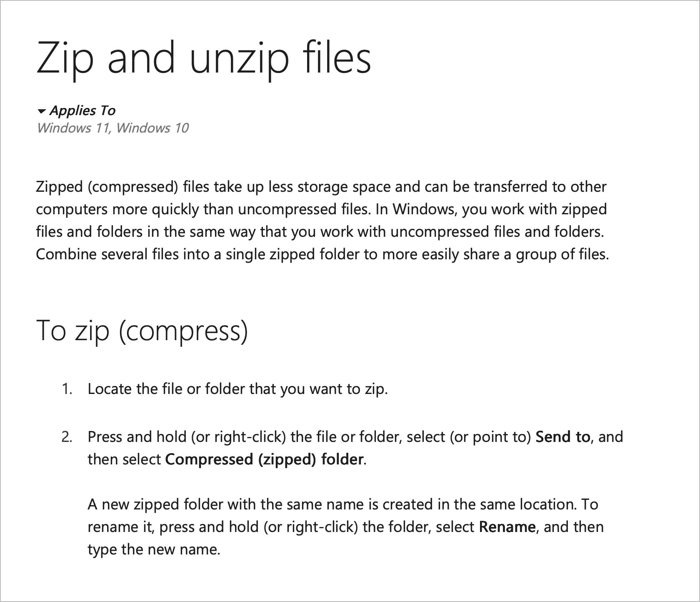Click the To zip (compress) heading
Screen dimensions: 700x602
pyautogui.click(x=142, y=331)
